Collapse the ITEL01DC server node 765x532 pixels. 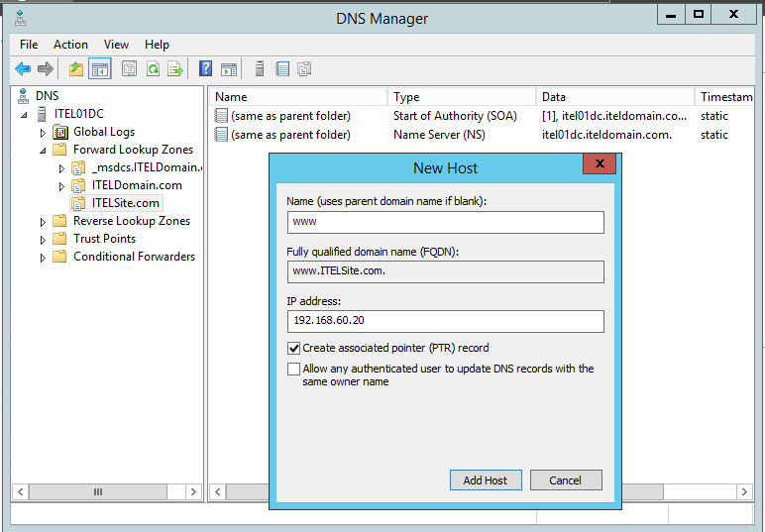click(x=25, y=115)
